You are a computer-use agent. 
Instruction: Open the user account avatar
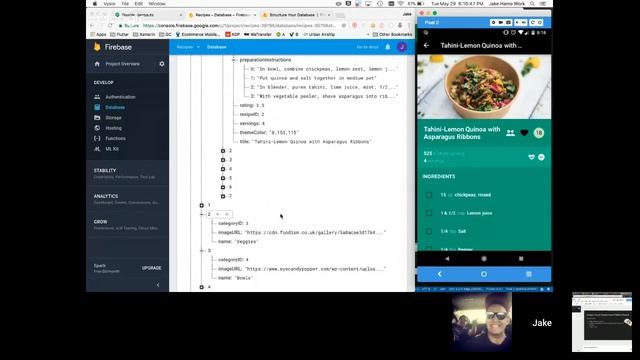tap(402, 47)
